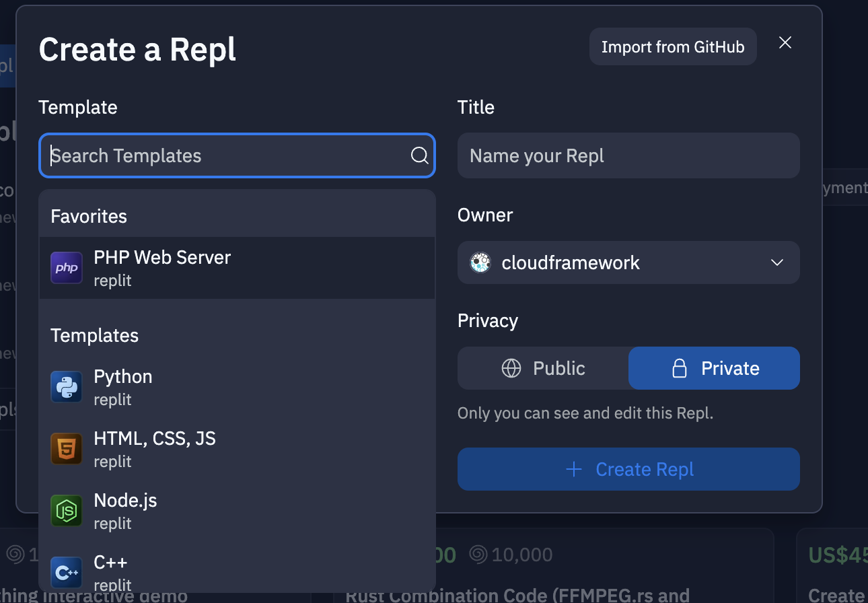The width and height of the screenshot is (868, 603).
Task: Click the HTML5 shield icon
Action: pos(67,449)
